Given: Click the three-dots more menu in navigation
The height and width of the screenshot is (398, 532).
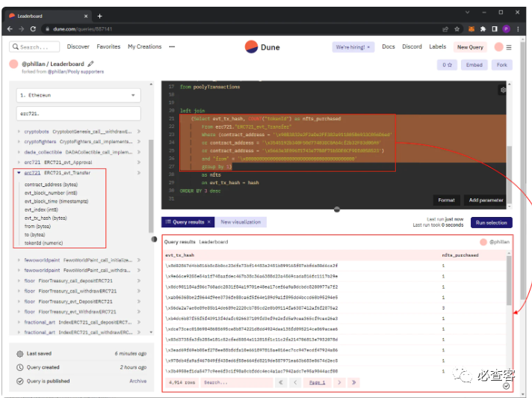Looking at the screenshot, I should coord(172,47).
